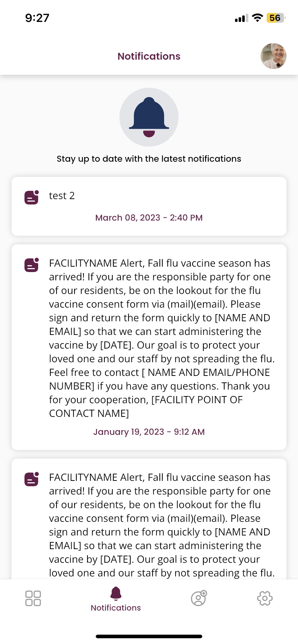Tap the battery indicator in status bar

pos(275,18)
